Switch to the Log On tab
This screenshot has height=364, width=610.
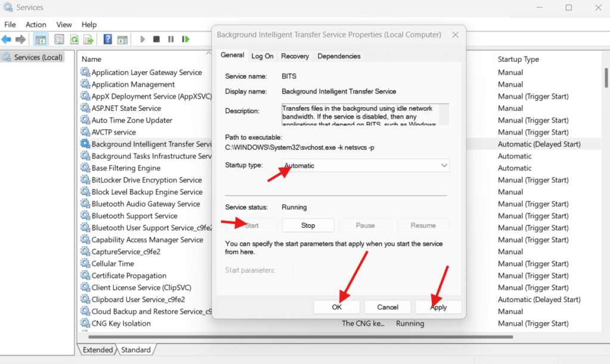point(262,56)
